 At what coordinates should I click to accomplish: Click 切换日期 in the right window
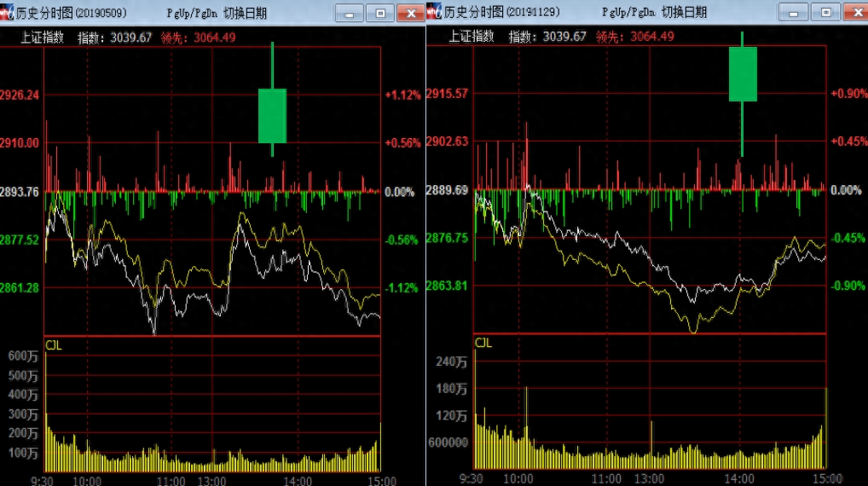pos(685,12)
